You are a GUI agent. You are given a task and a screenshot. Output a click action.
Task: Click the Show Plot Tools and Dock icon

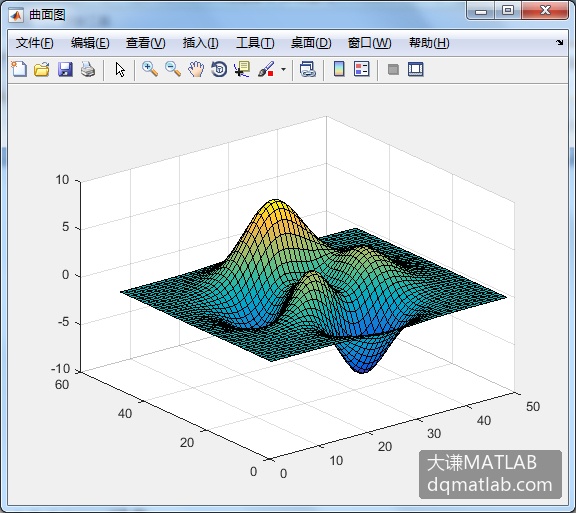click(416, 69)
